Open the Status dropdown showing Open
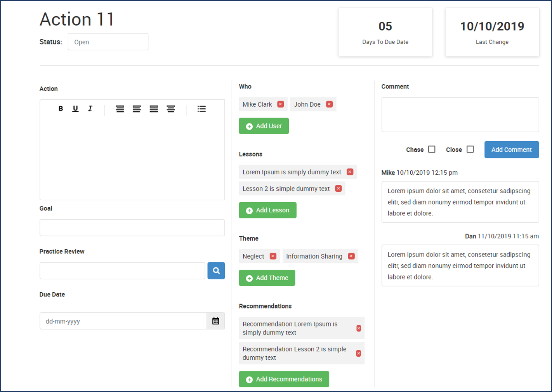Viewport: 552px width, 392px height. (108, 42)
